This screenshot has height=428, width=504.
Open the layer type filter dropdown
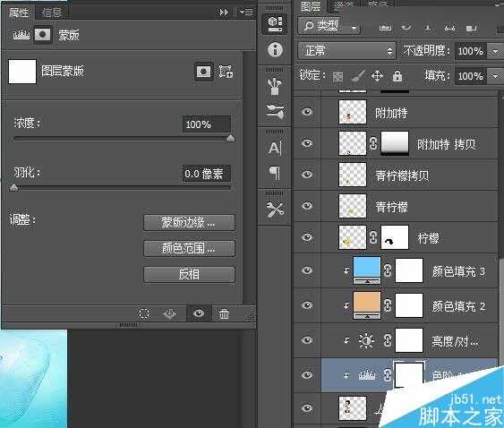coord(329,26)
